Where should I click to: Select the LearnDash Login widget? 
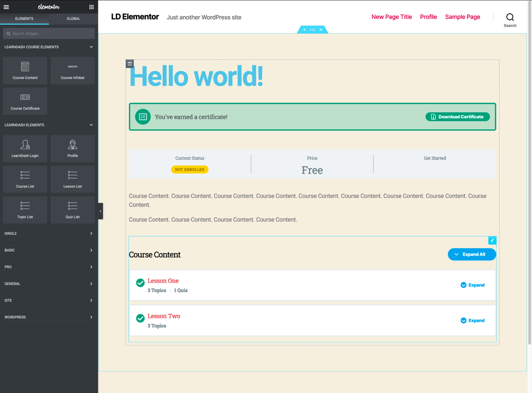coord(25,149)
